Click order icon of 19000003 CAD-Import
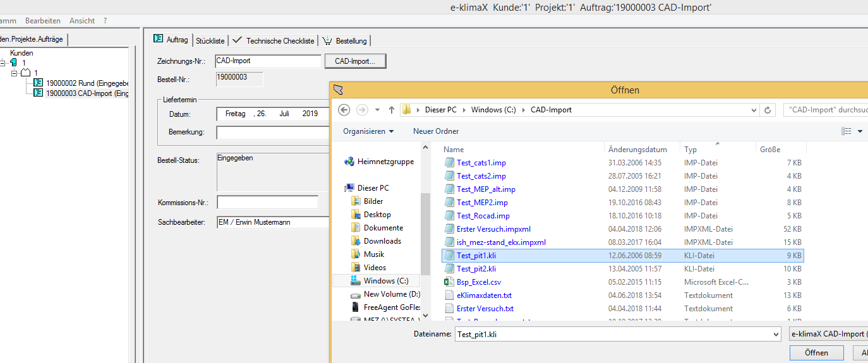The width and height of the screenshot is (868, 363). click(38, 93)
